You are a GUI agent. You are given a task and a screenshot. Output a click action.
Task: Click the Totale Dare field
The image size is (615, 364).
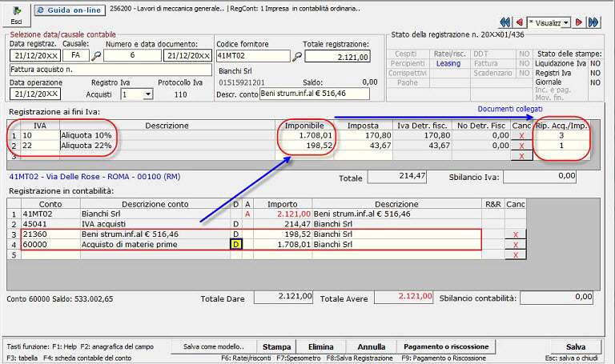(283, 297)
